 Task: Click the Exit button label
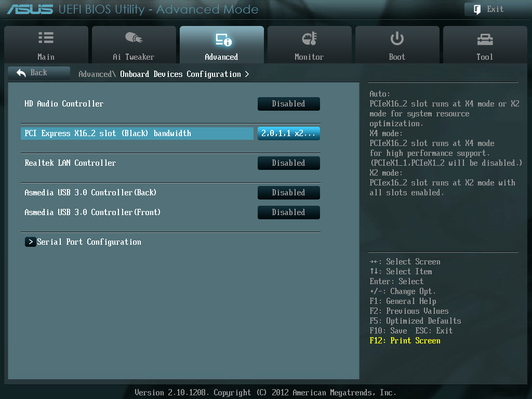click(495, 9)
